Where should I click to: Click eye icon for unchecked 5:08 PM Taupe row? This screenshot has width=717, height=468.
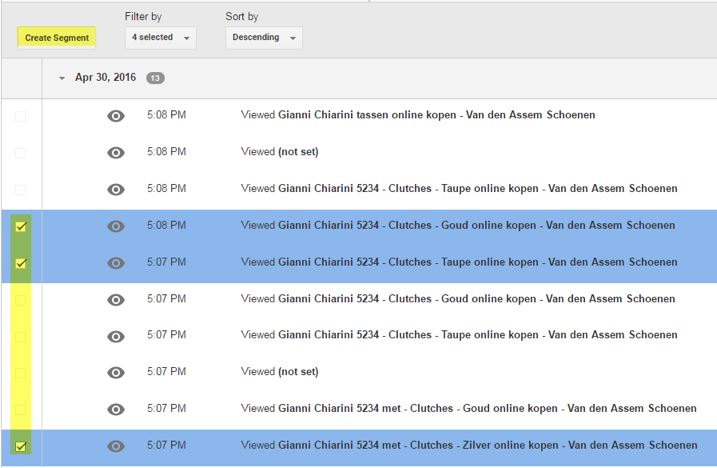coord(116,189)
